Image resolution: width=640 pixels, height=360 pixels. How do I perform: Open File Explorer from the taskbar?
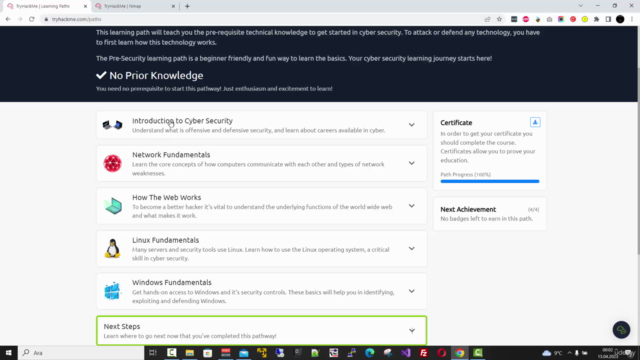[x=189, y=353]
